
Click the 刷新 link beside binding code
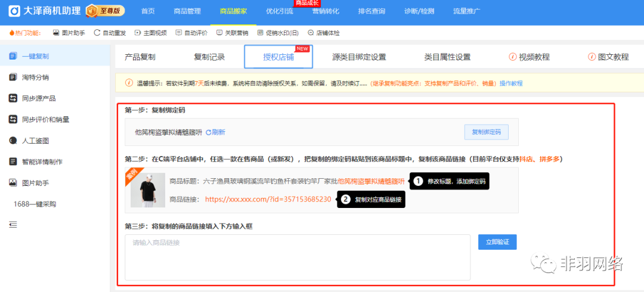click(215, 132)
